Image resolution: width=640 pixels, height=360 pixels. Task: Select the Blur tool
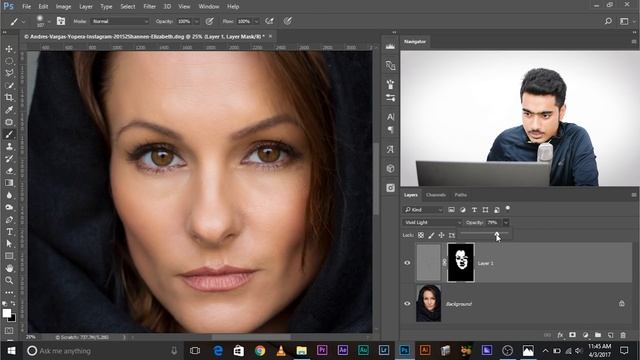[9, 195]
